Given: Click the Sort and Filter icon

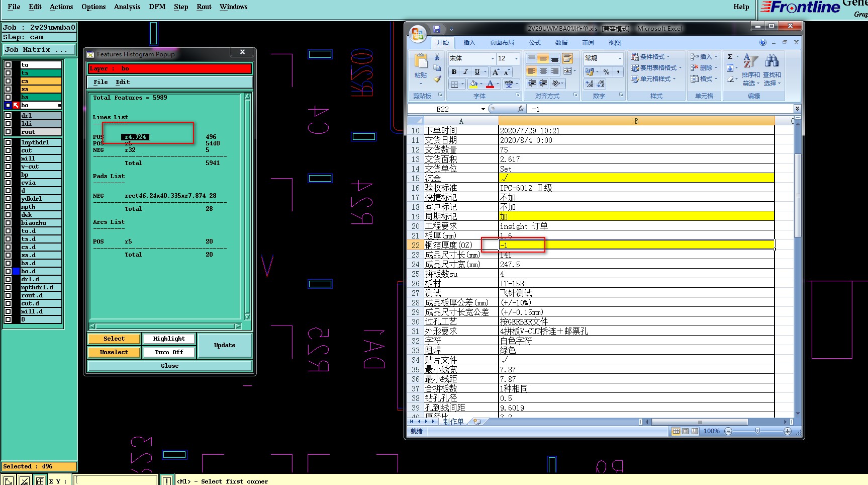Looking at the screenshot, I should coord(750,61).
